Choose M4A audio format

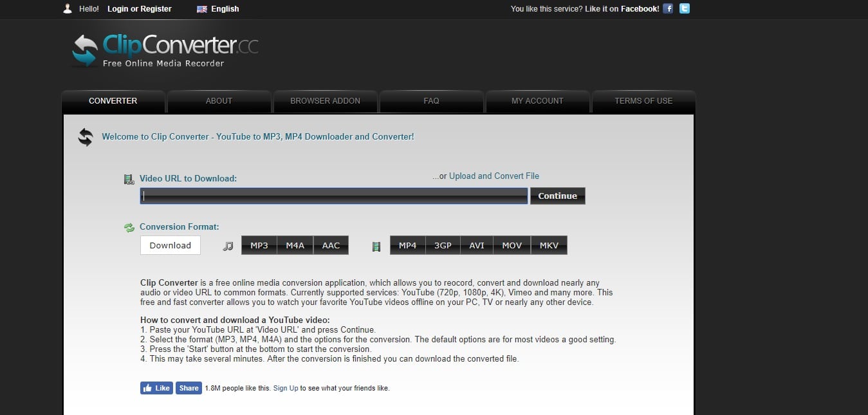coord(295,245)
